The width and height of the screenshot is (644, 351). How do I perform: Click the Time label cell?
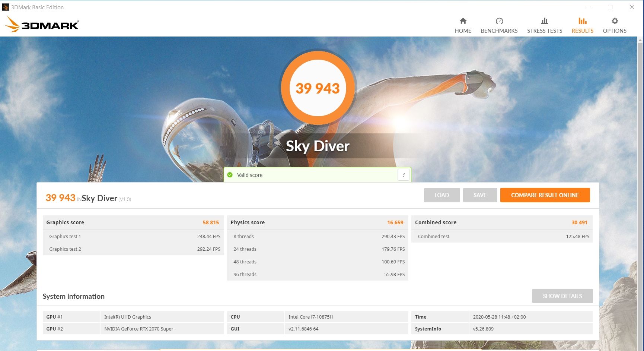click(440, 317)
